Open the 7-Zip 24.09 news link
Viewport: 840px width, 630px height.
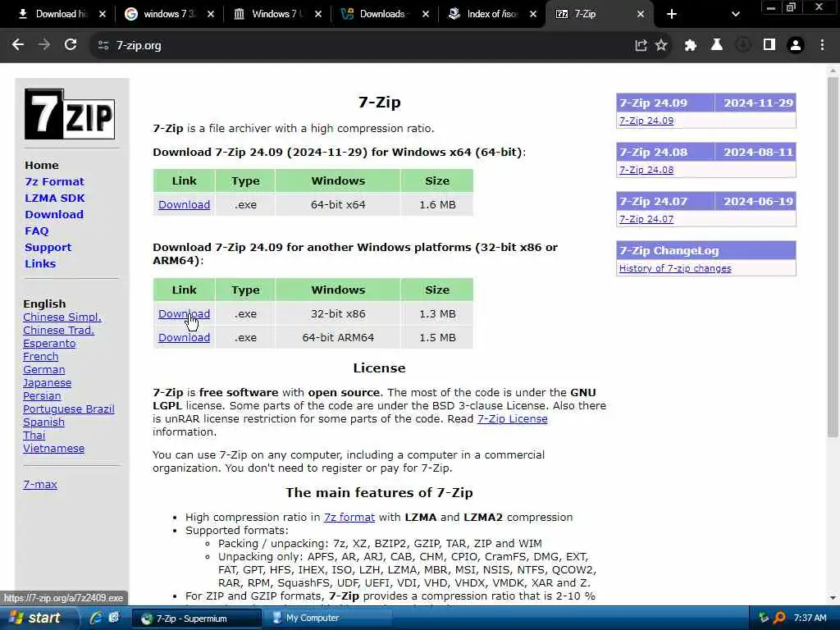click(x=646, y=121)
